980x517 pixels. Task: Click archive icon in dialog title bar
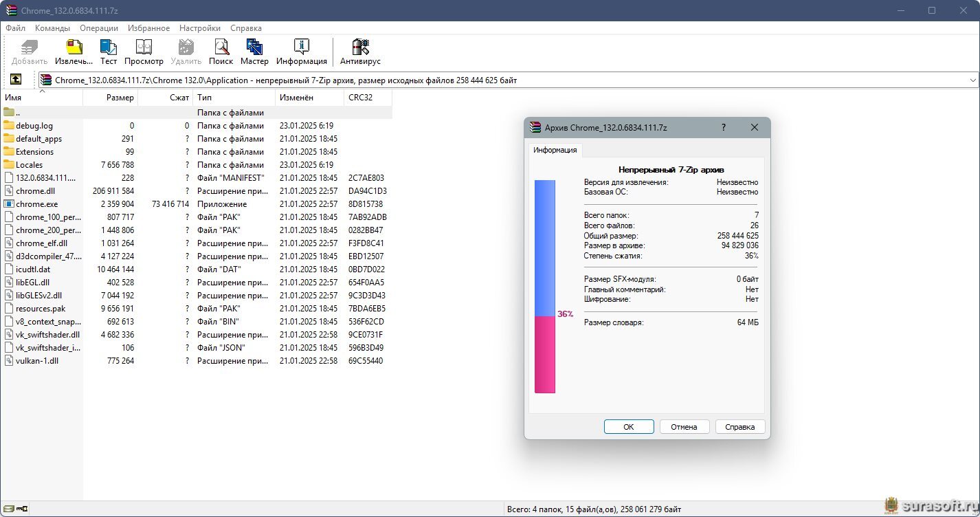(536, 128)
